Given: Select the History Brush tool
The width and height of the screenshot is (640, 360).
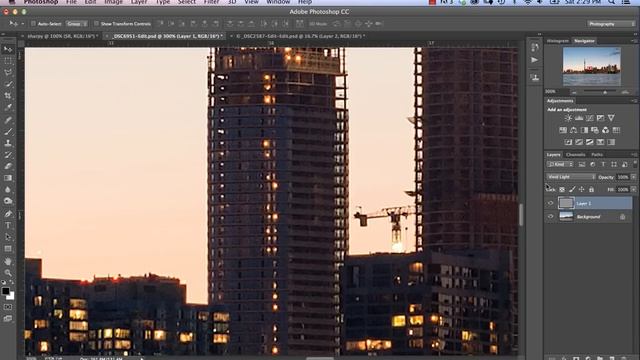Looking at the screenshot, I should pos(8,155).
